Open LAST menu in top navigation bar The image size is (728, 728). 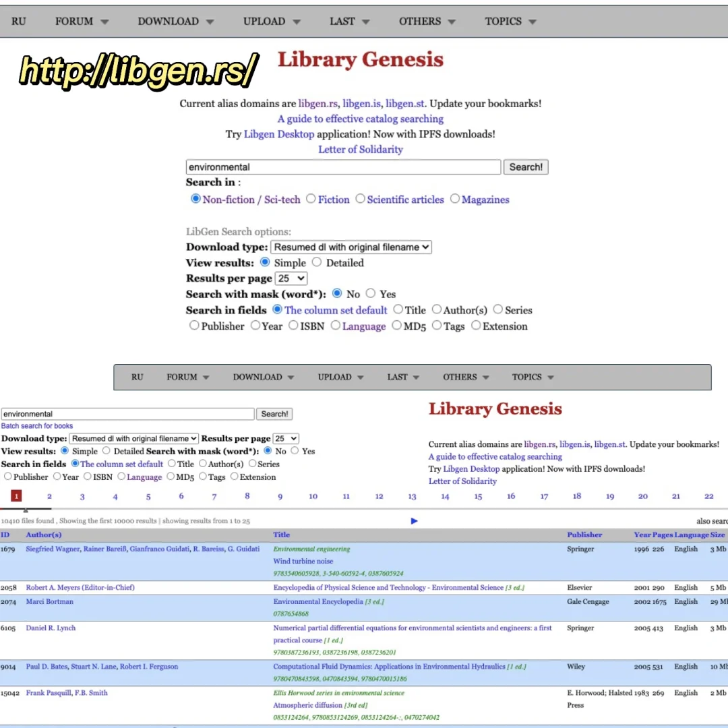click(x=349, y=22)
